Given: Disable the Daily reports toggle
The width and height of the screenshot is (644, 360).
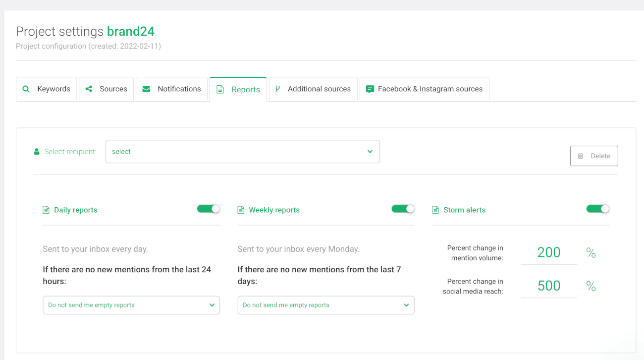Looking at the screenshot, I should pyautogui.click(x=208, y=209).
